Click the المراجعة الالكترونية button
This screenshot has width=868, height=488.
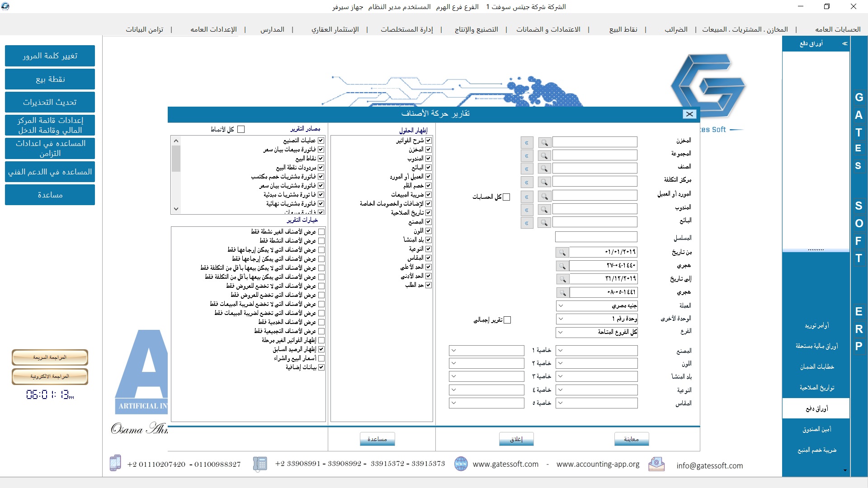click(x=50, y=376)
